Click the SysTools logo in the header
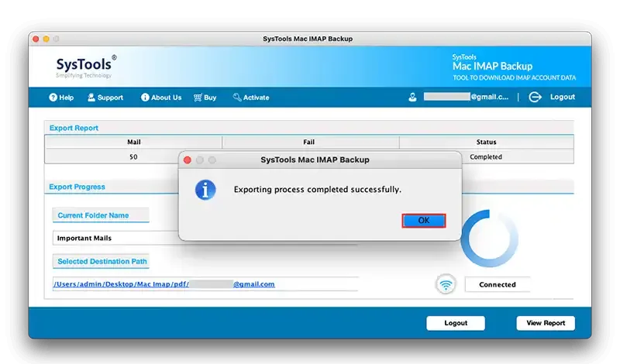This screenshot has width=620, height=364. pos(86,66)
